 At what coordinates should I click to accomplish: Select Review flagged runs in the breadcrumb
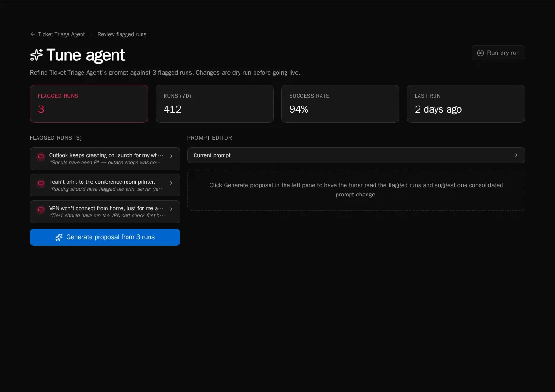point(122,34)
